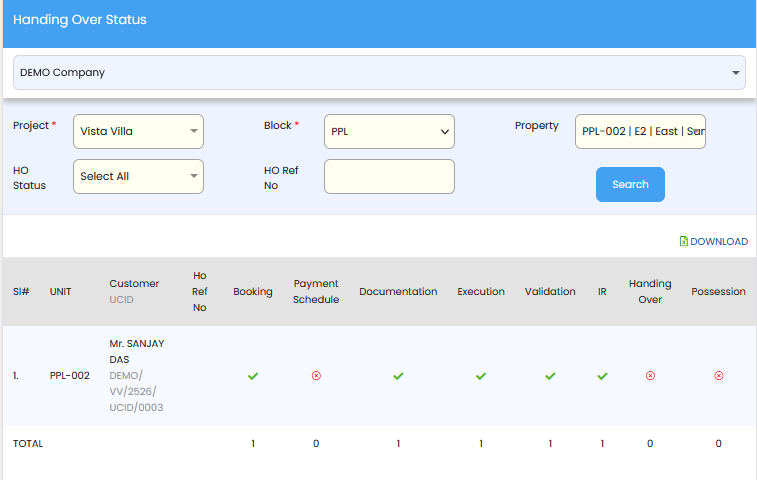The image size is (757, 480).
Task: Click the UCID DEMO/VV/2526/UCID/0003
Action: tap(136, 392)
